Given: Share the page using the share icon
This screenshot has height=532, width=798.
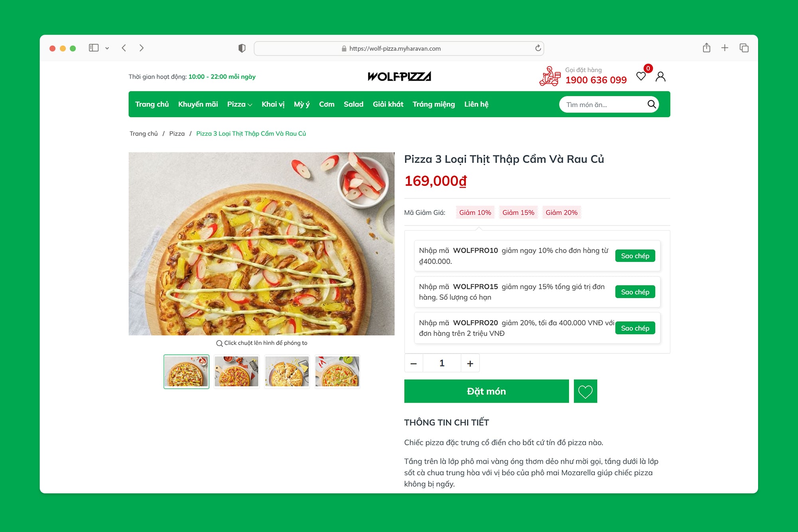Looking at the screenshot, I should 707,47.
